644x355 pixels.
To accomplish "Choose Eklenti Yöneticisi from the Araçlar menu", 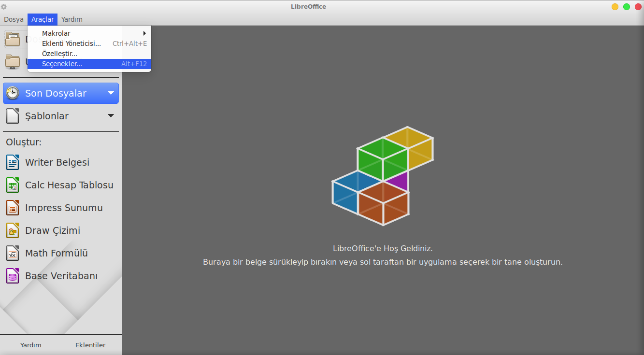I will [89, 43].
